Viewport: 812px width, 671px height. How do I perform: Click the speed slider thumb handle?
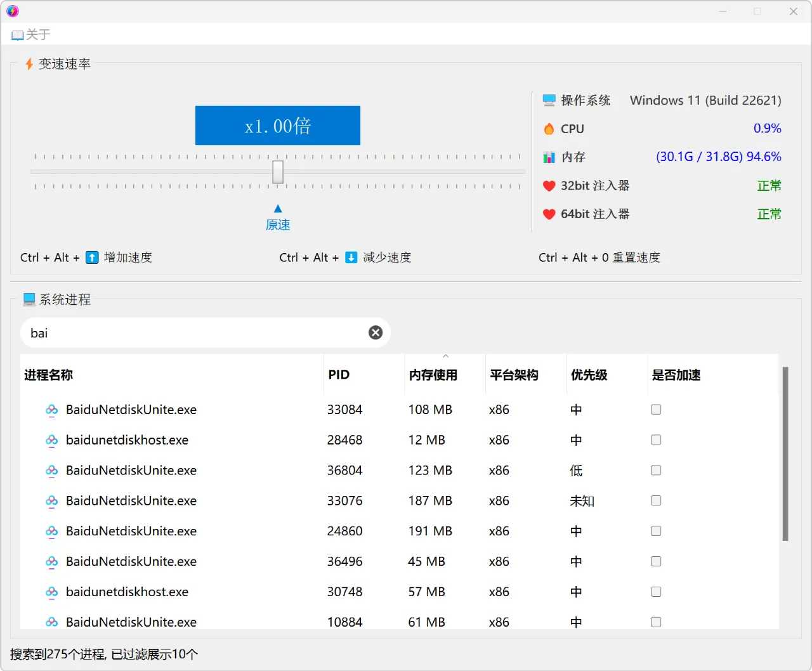[278, 172]
